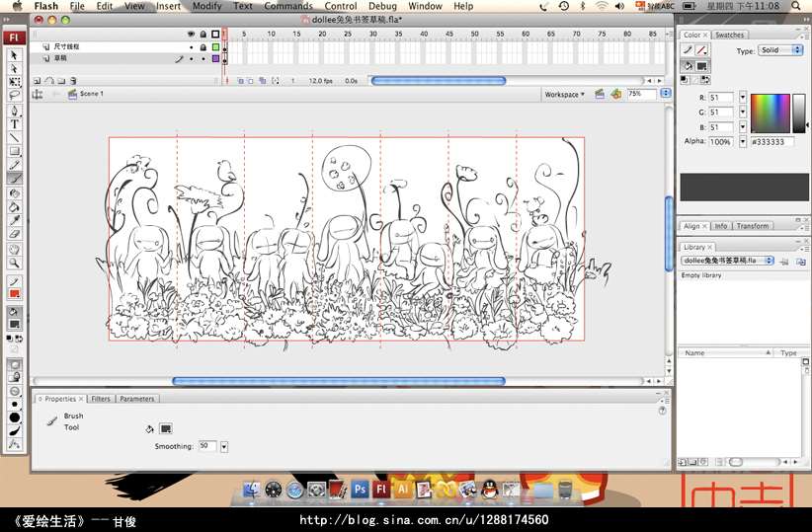Screen dimensions: 812x532
Task: Open the Insert menu
Action: pyautogui.click(x=168, y=6)
